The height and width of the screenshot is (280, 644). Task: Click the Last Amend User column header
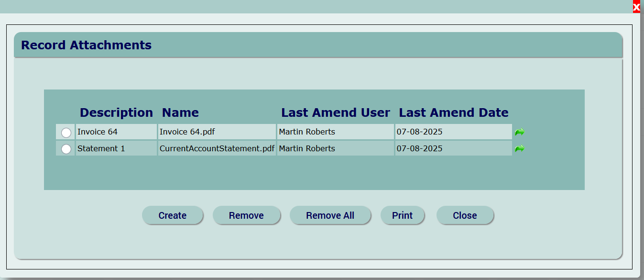click(x=336, y=113)
